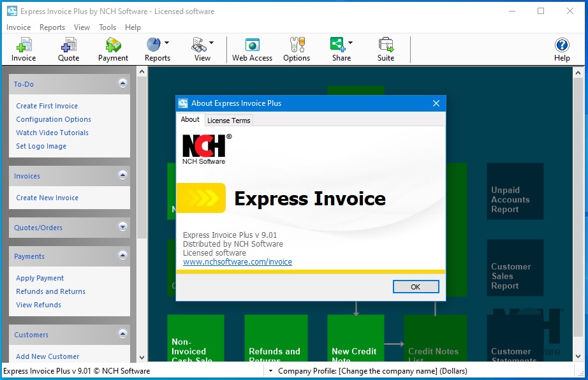The width and height of the screenshot is (588, 380).
Task: Open the Tools menu
Action: (107, 27)
